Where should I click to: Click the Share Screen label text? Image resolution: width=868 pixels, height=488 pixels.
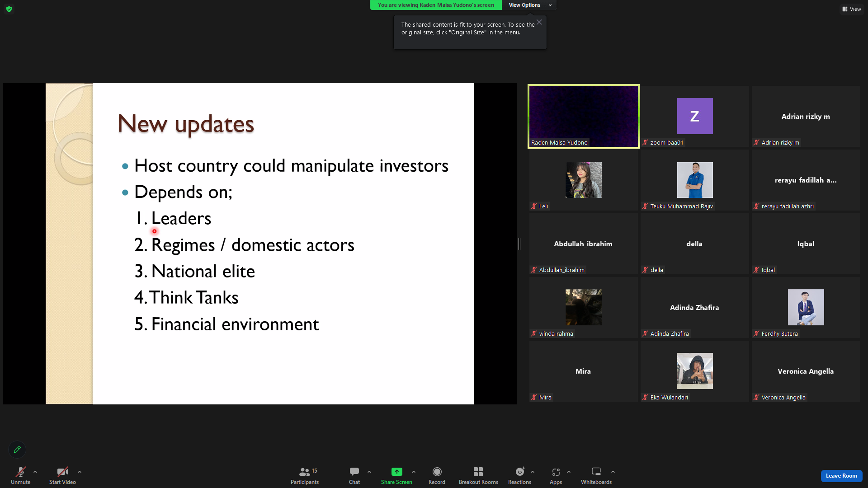396,482
